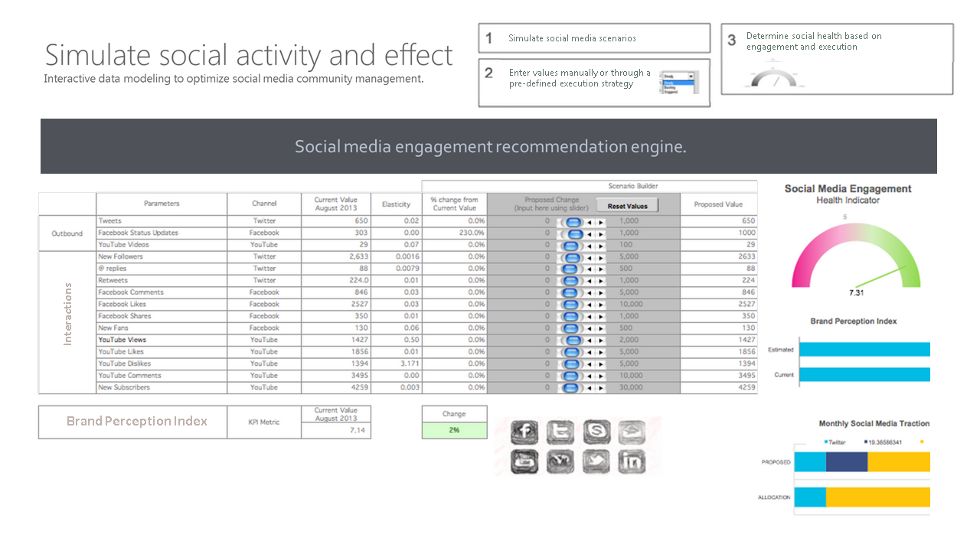Click the Twitter 't' sketch icon
The height and width of the screenshot is (551, 980).
pyautogui.click(x=561, y=432)
